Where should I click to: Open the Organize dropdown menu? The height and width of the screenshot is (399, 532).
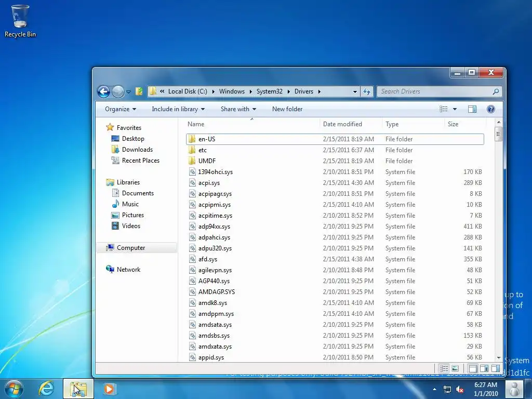coord(121,109)
